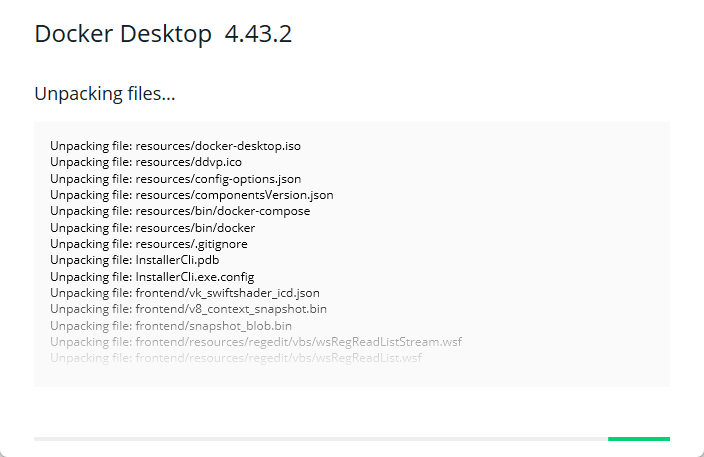
Task: Click the componentsVersion.json log entry
Action: click(x=192, y=195)
